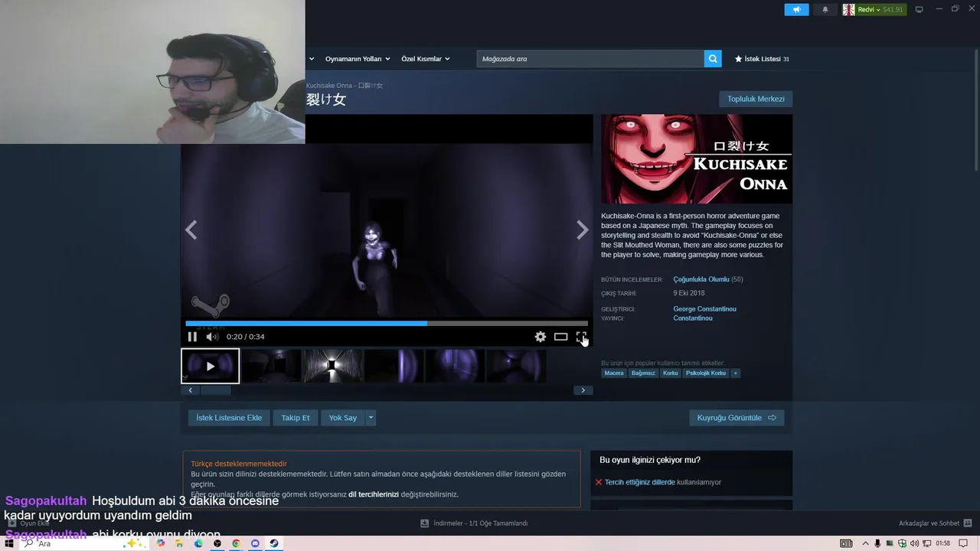Seek on the video progress bar
Image resolution: width=980 pixels, height=551 pixels.
pyautogui.click(x=387, y=324)
